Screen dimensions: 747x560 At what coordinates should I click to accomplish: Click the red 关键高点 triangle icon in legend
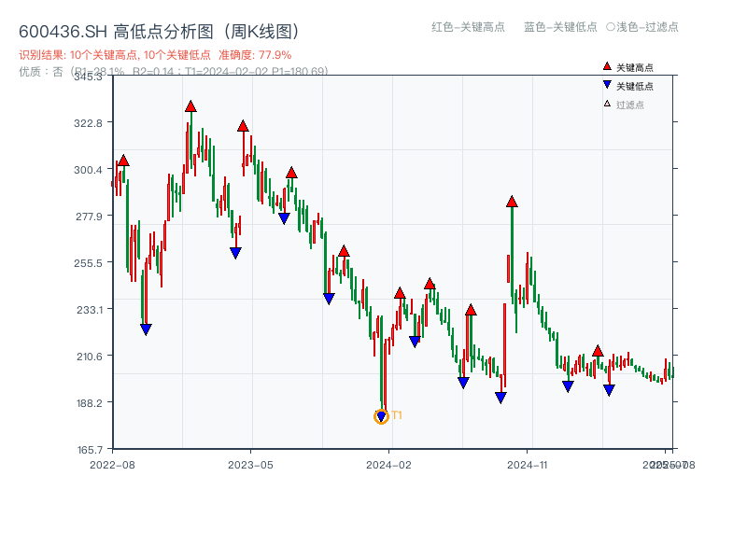click(x=605, y=67)
